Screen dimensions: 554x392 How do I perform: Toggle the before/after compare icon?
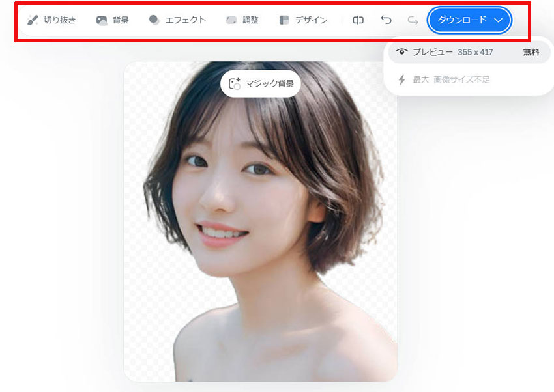point(358,20)
